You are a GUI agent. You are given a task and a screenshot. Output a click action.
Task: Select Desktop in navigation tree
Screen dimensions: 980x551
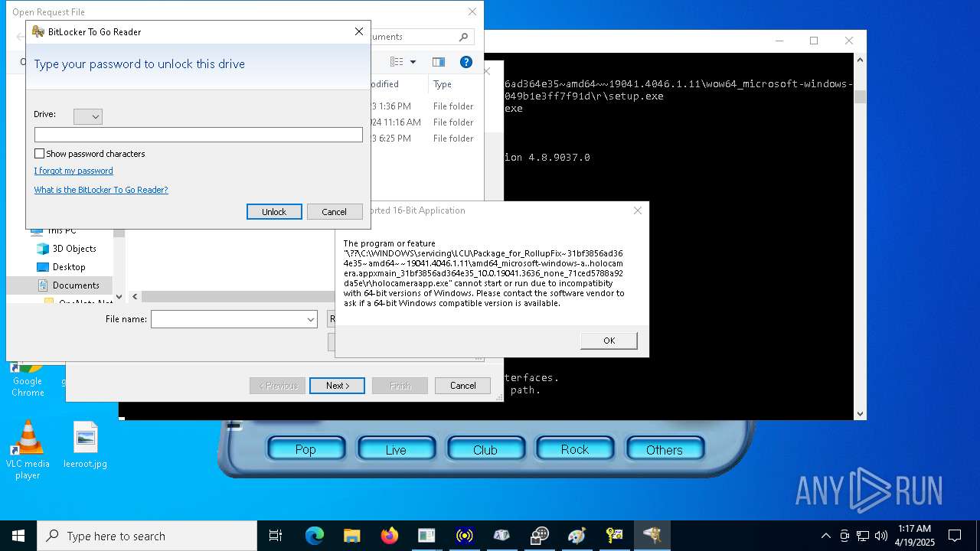(68, 267)
